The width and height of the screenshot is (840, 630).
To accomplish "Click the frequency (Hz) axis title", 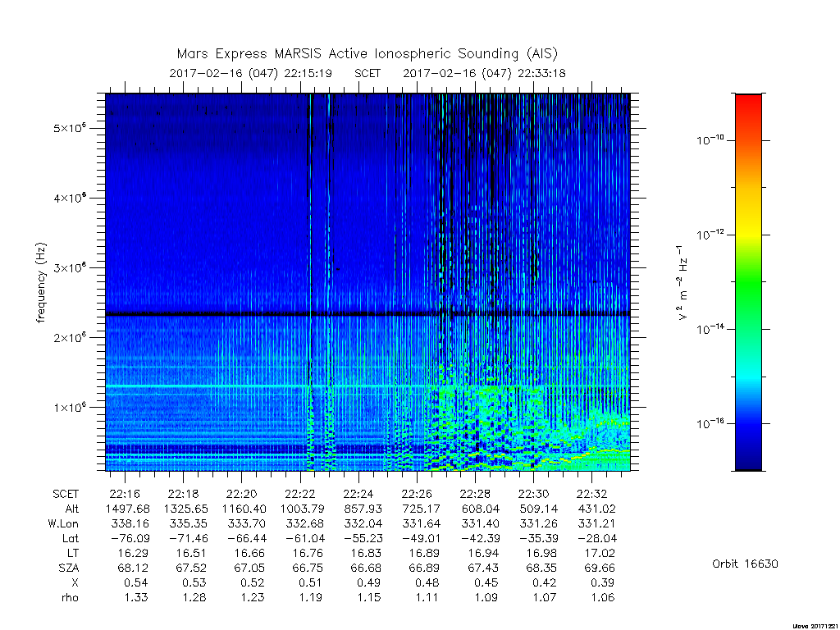I will point(41,283).
